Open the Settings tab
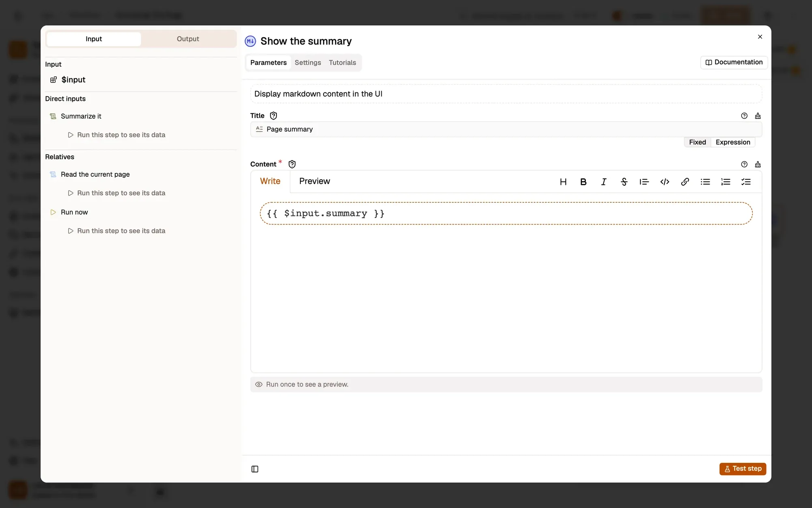This screenshot has height=508, width=812. [x=308, y=63]
